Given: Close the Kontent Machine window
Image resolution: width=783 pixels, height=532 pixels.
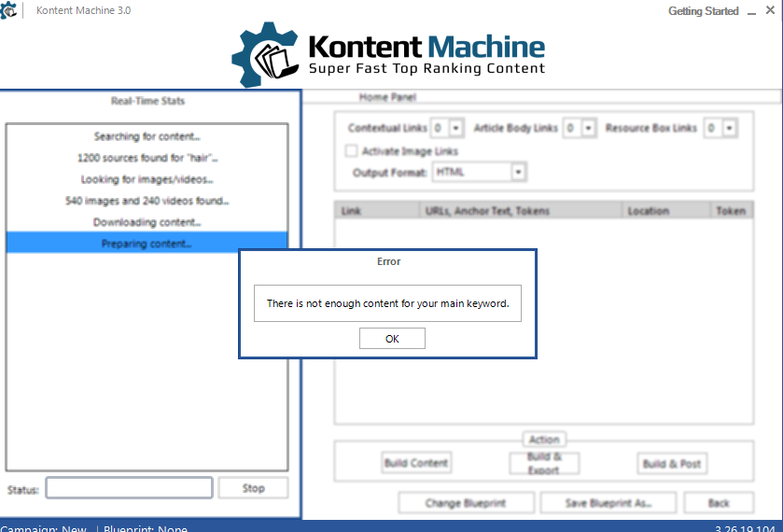Looking at the screenshot, I should (x=770, y=10).
